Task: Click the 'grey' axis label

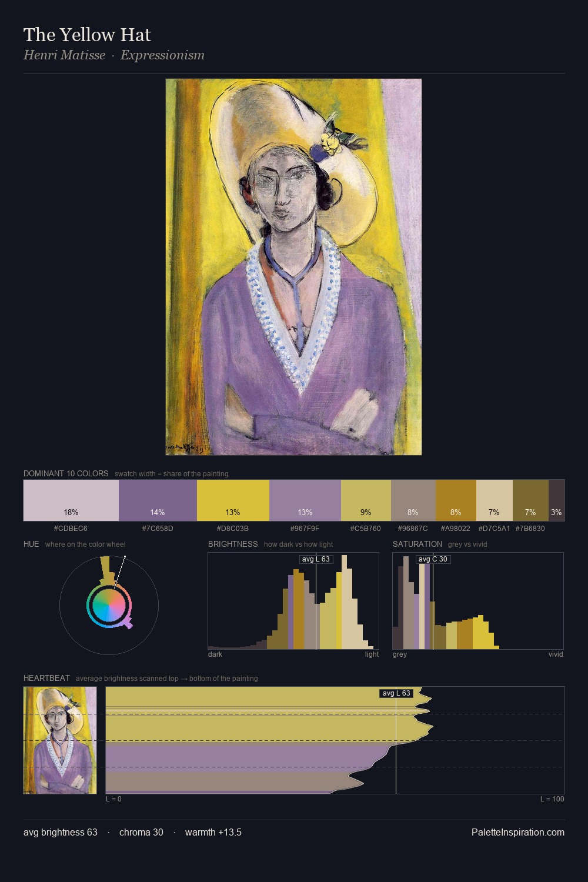Action: pos(400,654)
